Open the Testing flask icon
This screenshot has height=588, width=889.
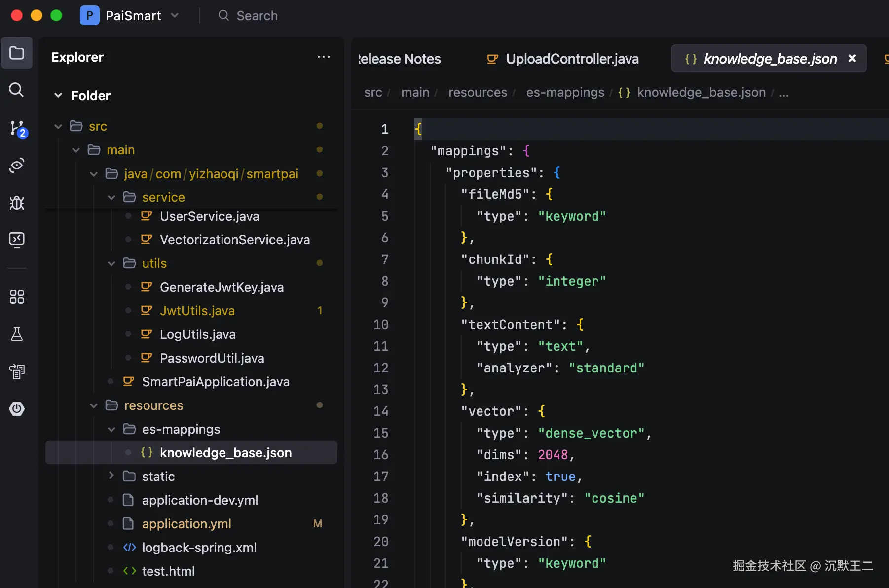click(17, 334)
